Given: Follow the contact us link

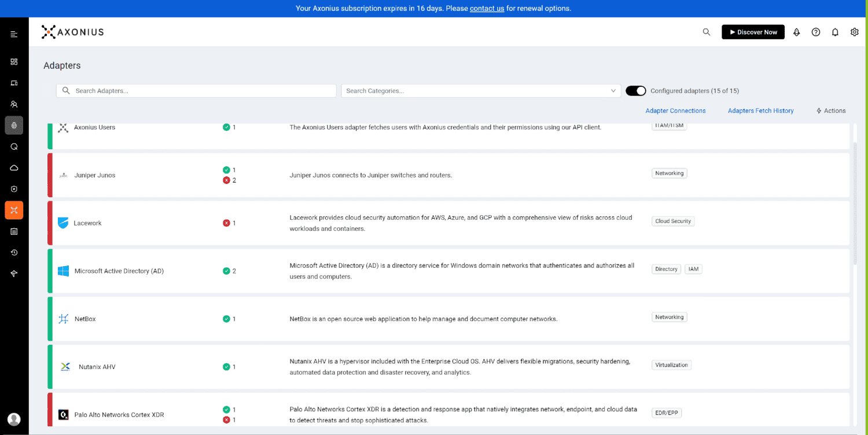Looking at the screenshot, I should 487,8.
